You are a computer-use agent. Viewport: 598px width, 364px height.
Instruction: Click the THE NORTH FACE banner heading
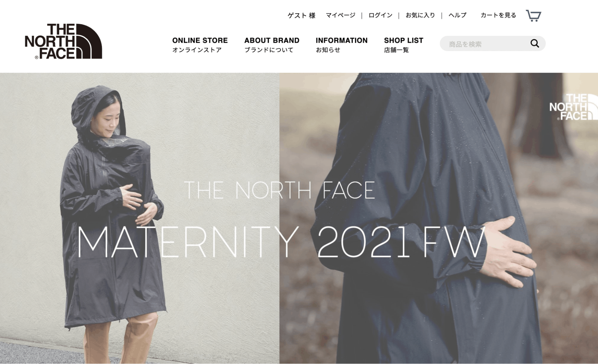(279, 190)
